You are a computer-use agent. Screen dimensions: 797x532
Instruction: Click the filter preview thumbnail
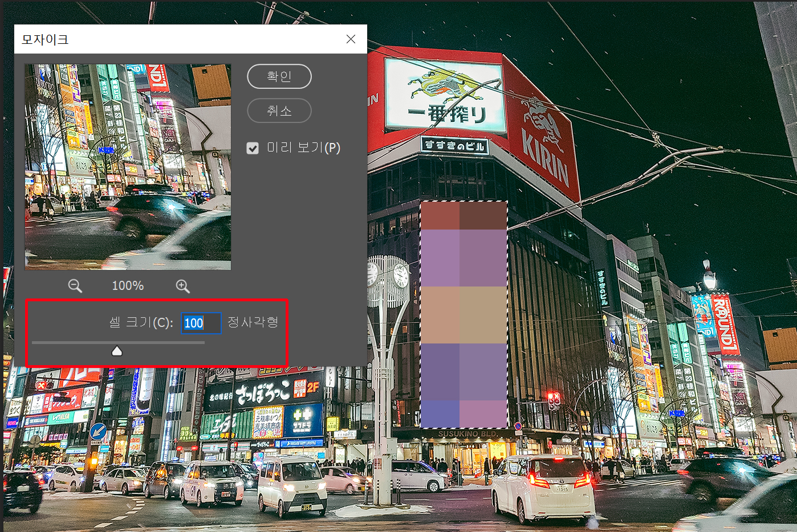coord(128,167)
